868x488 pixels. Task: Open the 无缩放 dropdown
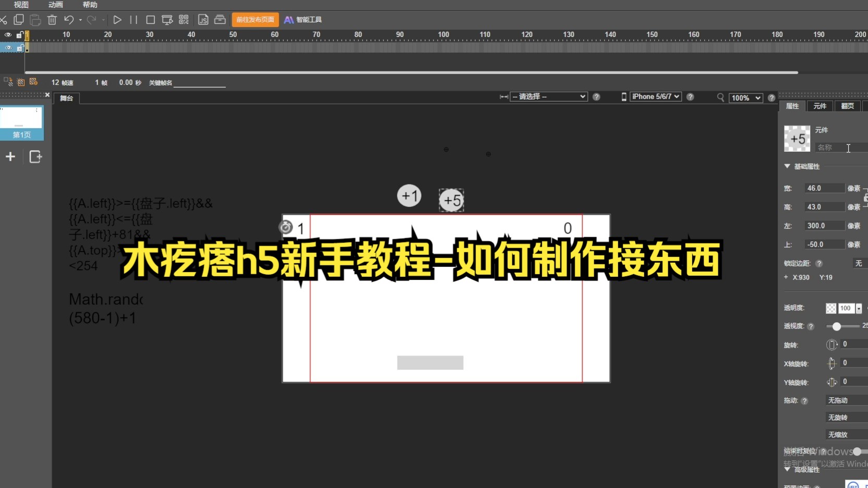pos(847,435)
